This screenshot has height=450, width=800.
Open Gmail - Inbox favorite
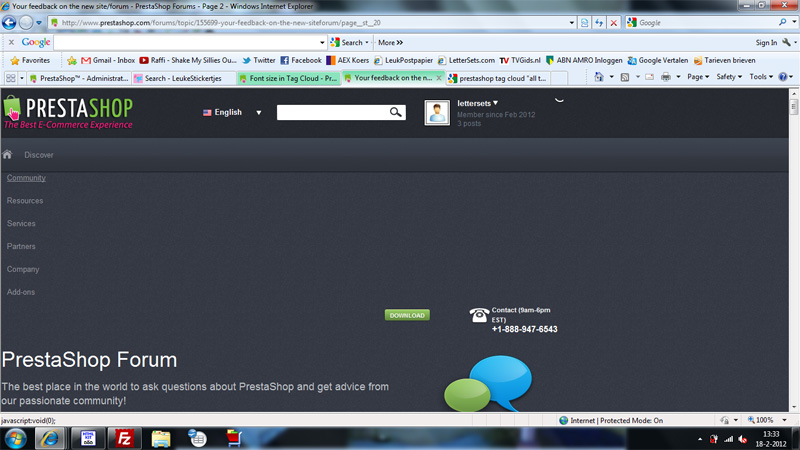(108, 60)
